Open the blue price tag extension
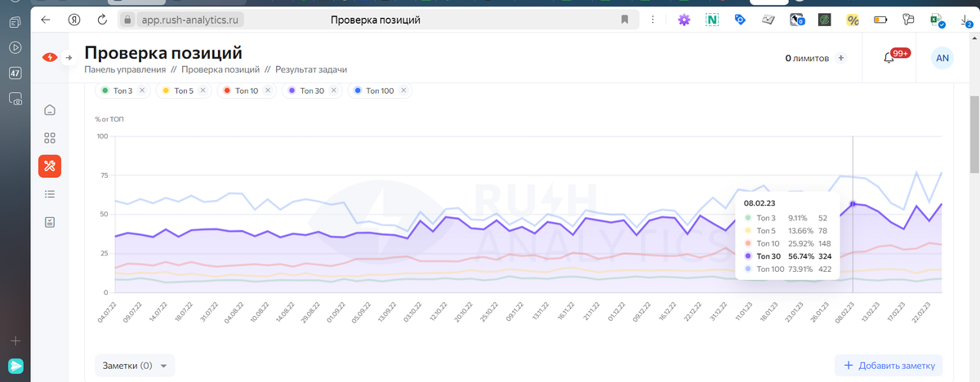 tap(741, 20)
